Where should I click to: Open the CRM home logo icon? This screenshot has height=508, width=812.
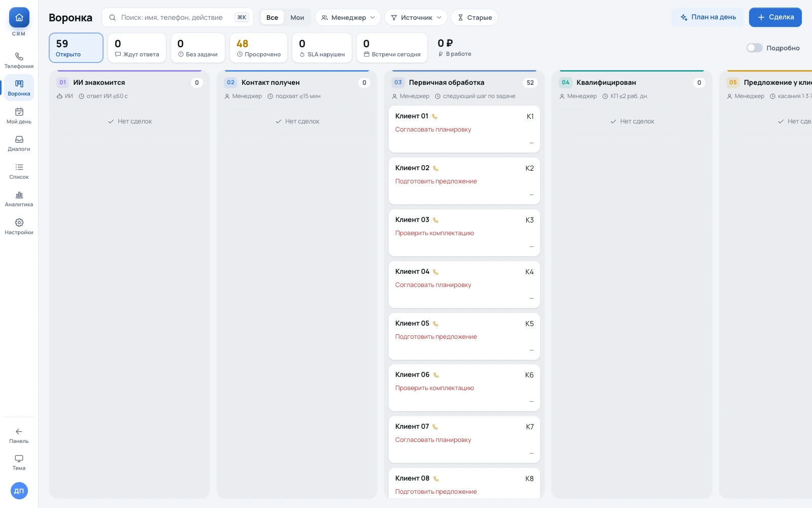pyautogui.click(x=19, y=18)
